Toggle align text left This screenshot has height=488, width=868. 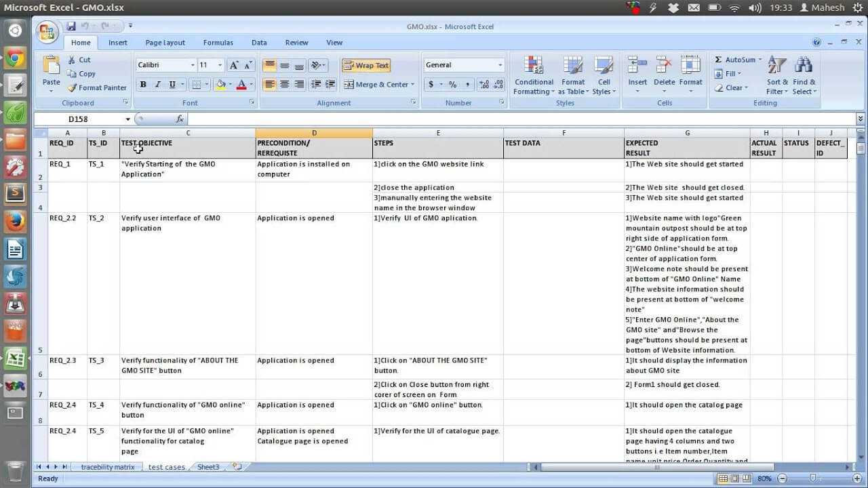pos(270,85)
